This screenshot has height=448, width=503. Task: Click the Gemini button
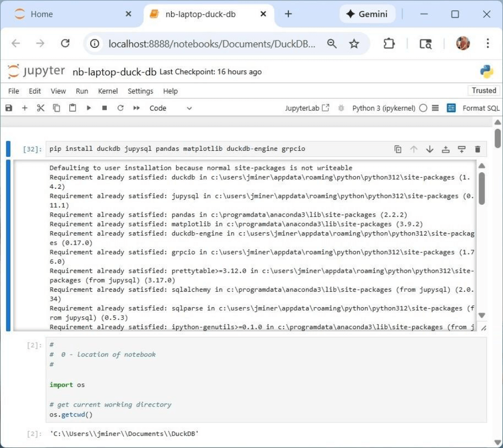click(x=367, y=14)
